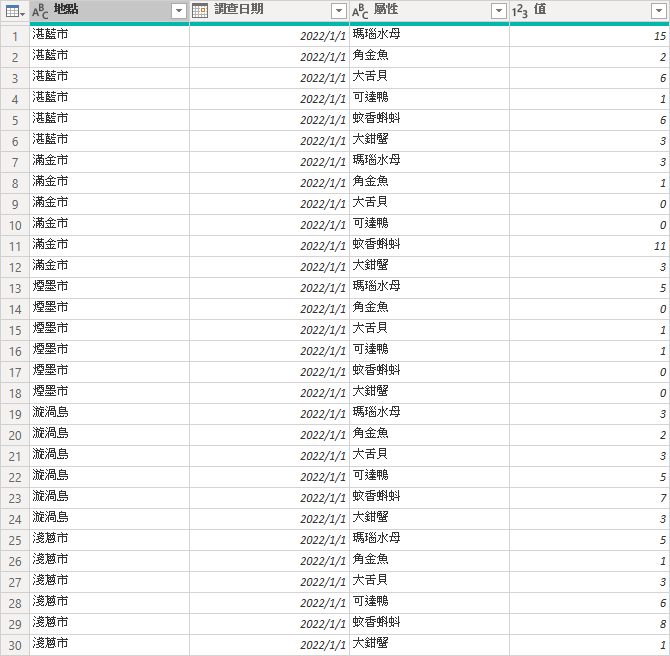Select row number 25

[x=15, y=541]
